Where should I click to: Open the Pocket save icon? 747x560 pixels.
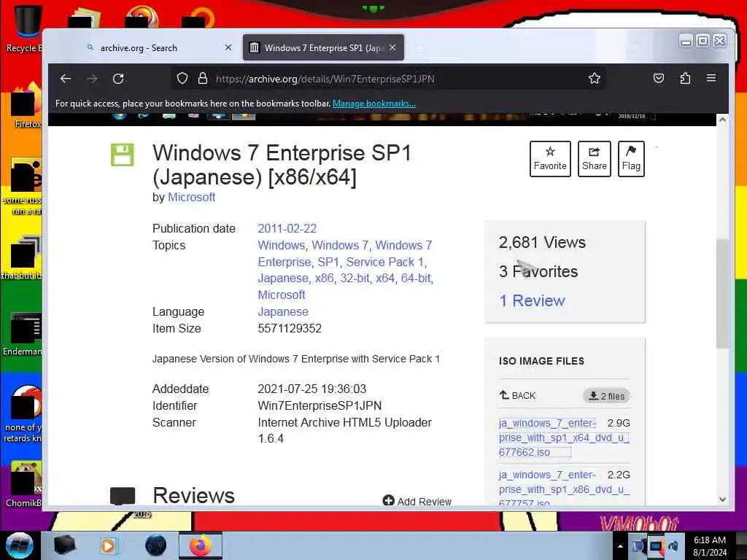pyautogui.click(x=659, y=78)
